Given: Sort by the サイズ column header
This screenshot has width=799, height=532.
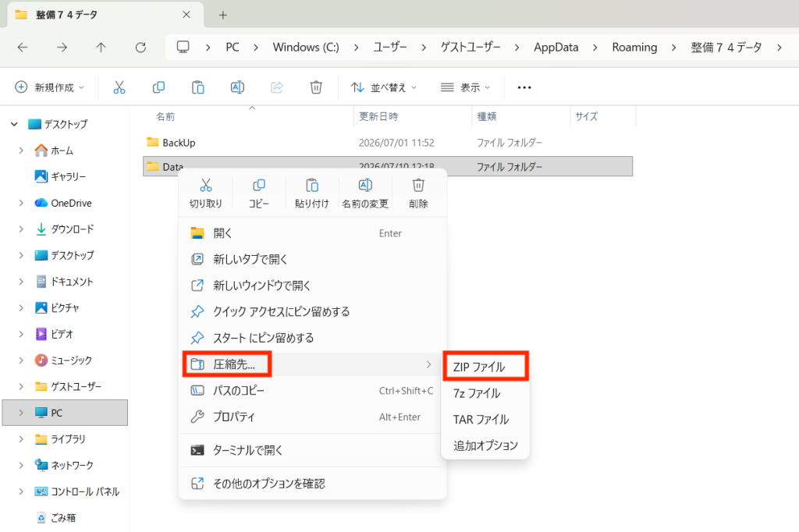Looking at the screenshot, I should click(587, 117).
